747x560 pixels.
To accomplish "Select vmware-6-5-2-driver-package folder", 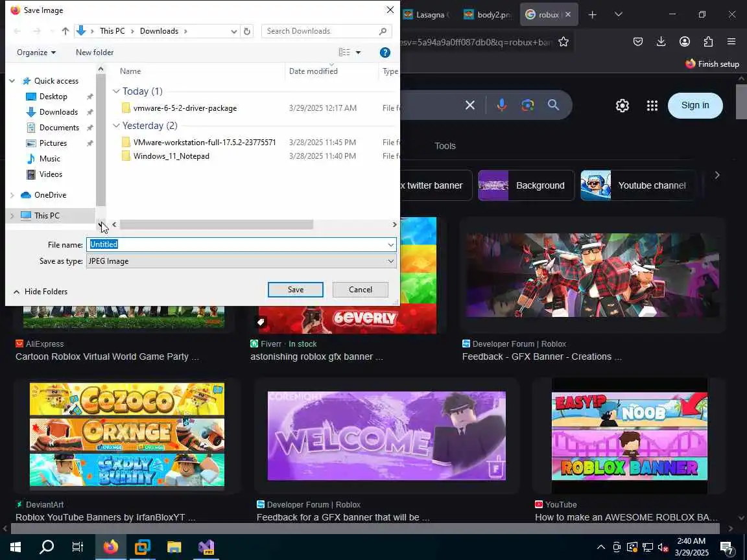I will point(185,108).
